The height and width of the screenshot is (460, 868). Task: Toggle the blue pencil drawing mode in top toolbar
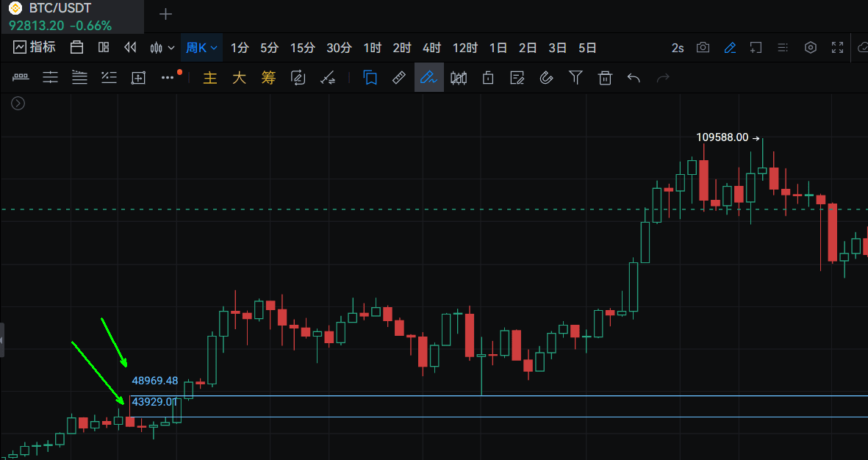730,48
